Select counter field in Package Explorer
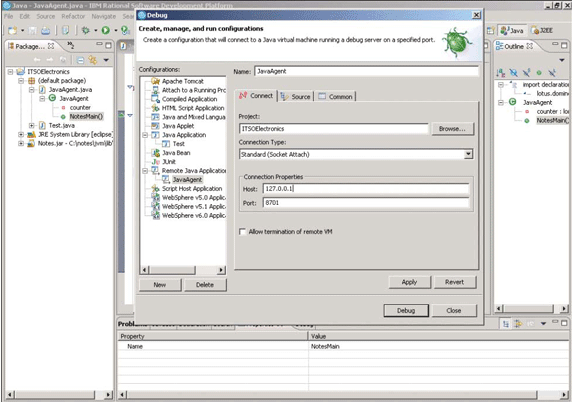This screenshot has height=402, width=572. pos(80,108)
